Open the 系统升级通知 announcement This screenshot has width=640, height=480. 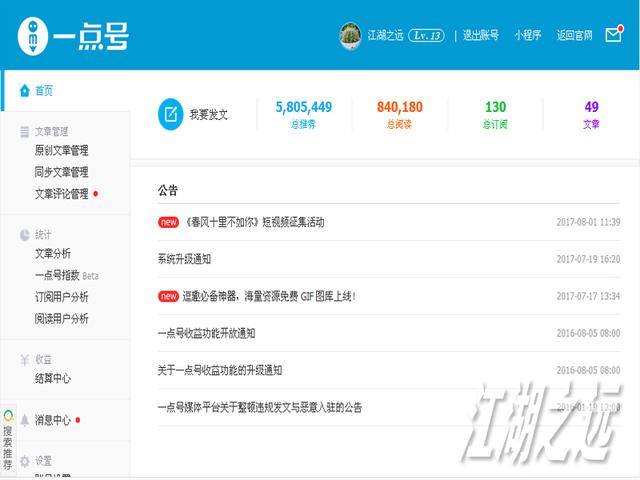click(x=184, y=259)
